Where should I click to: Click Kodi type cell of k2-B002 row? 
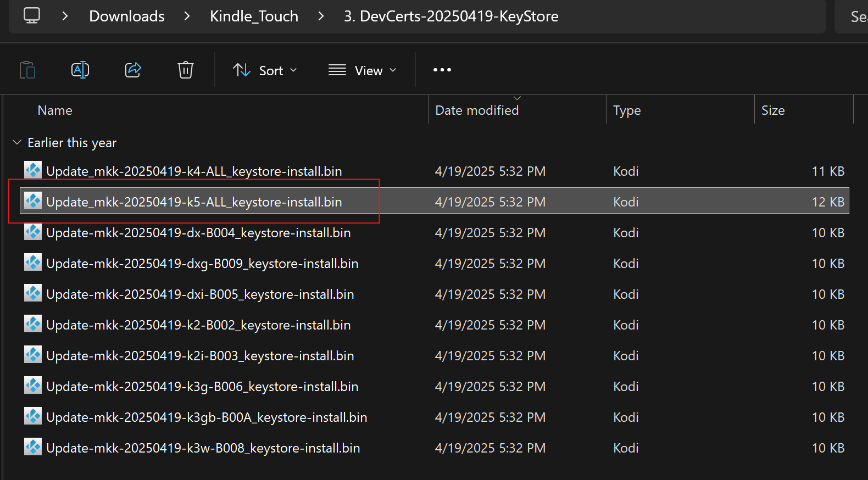(x=626, y=325)
